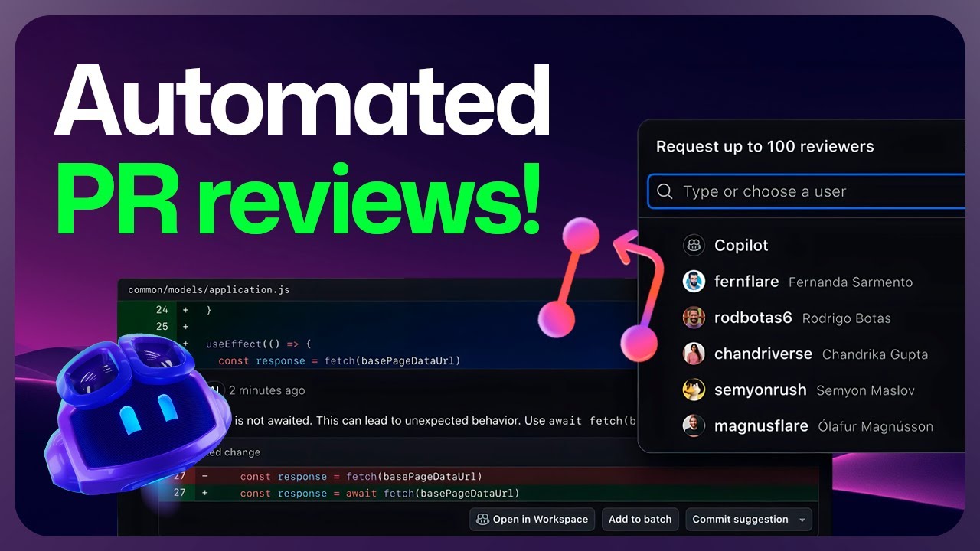This screenshot has width=980, height=551.
Task: Click the rodbotas6 avatar
Action: (694, 318)
